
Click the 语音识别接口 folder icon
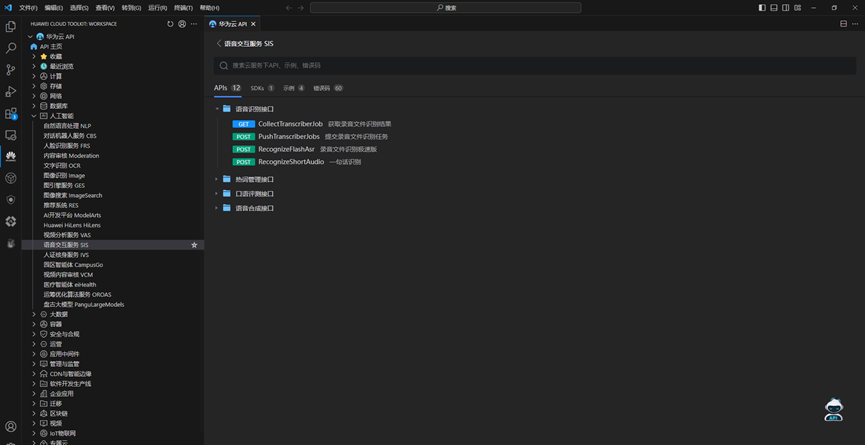pos(227,109)
